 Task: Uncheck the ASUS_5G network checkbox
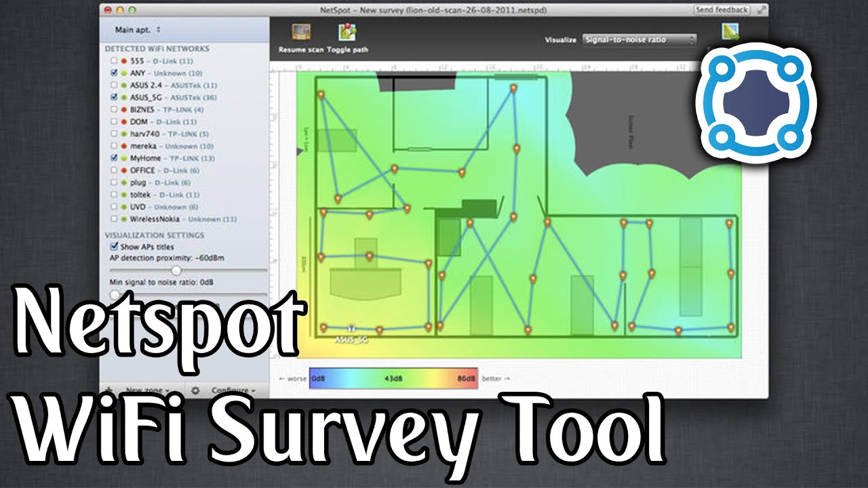coord(114,98)
